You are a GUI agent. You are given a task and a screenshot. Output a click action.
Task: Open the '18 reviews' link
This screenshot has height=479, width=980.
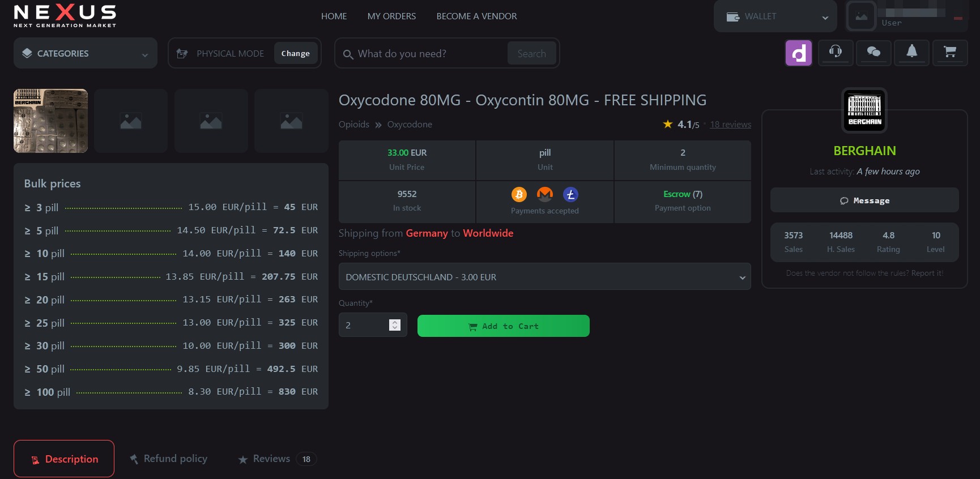click(x=730, y=125)
